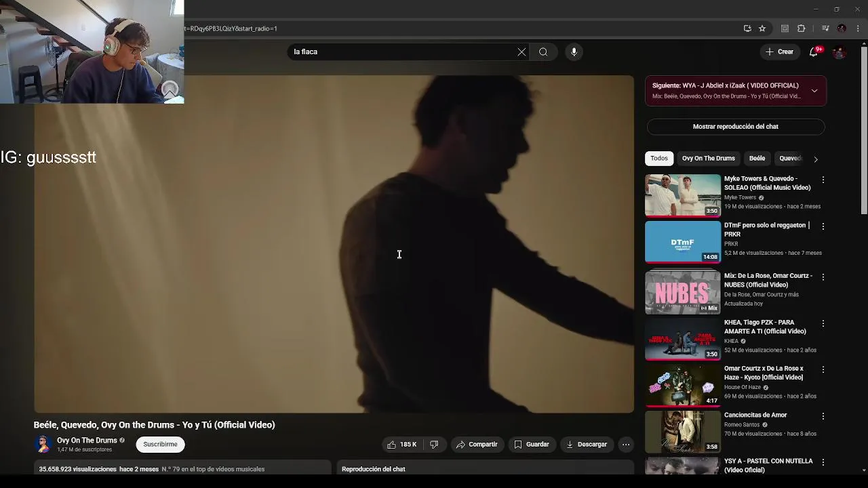Click 'N.º 79 en el top de videos musicales'

point(213,469)
